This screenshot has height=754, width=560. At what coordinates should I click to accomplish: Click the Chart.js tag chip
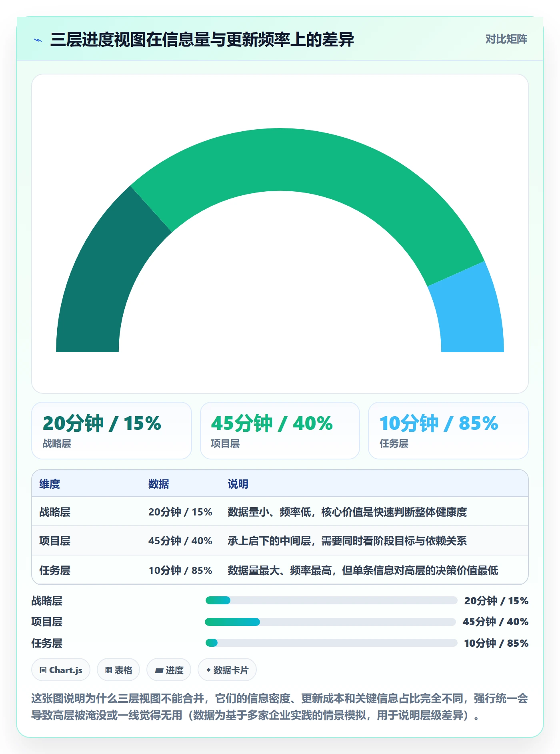(61, 670)
